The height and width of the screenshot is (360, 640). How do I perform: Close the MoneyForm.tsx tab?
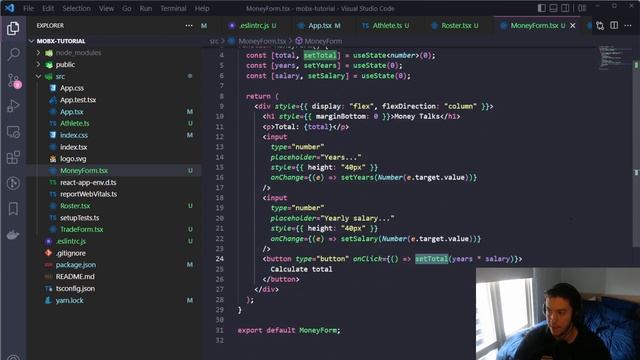tap(573, 25)
